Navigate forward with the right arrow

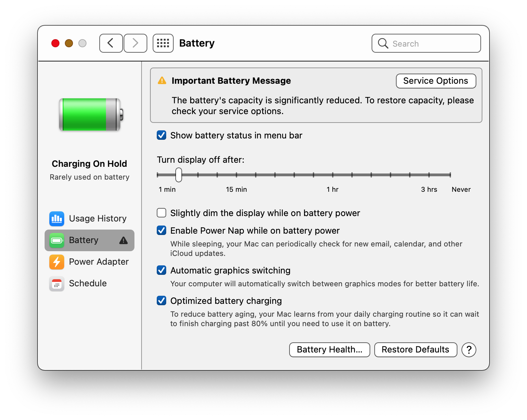[x=135, y=43]
